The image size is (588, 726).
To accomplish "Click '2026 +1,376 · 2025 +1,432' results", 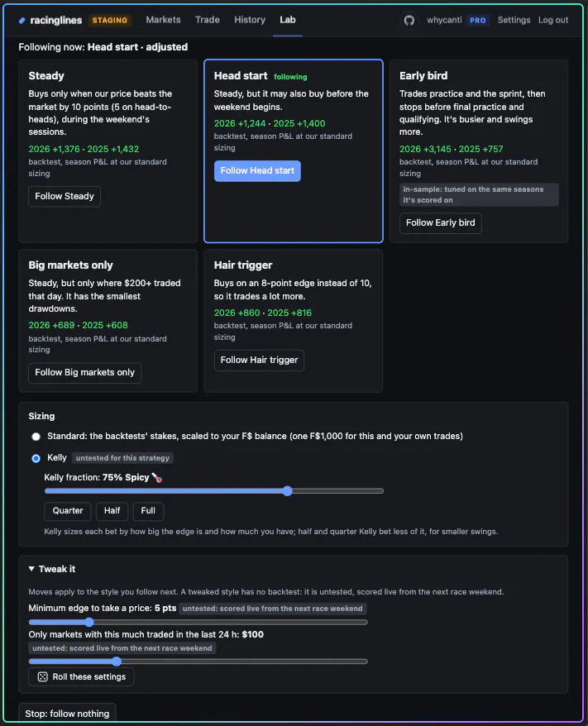I will [x=84, y=149].
